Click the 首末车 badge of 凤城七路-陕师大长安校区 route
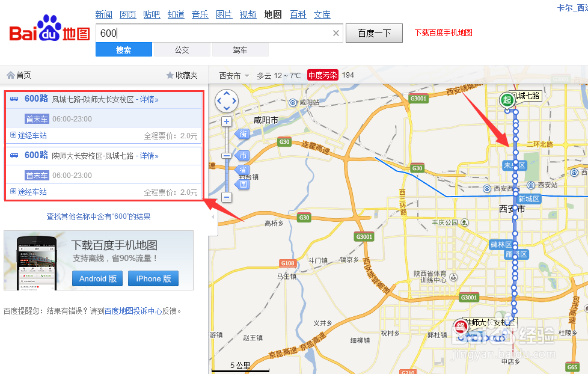588x374 pixels. point(37,119)
